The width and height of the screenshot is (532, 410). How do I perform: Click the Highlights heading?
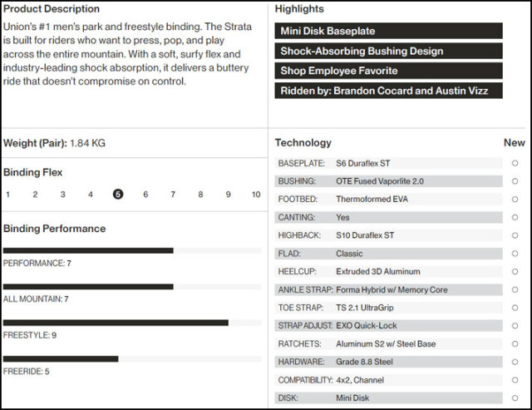tap(299, 9)
